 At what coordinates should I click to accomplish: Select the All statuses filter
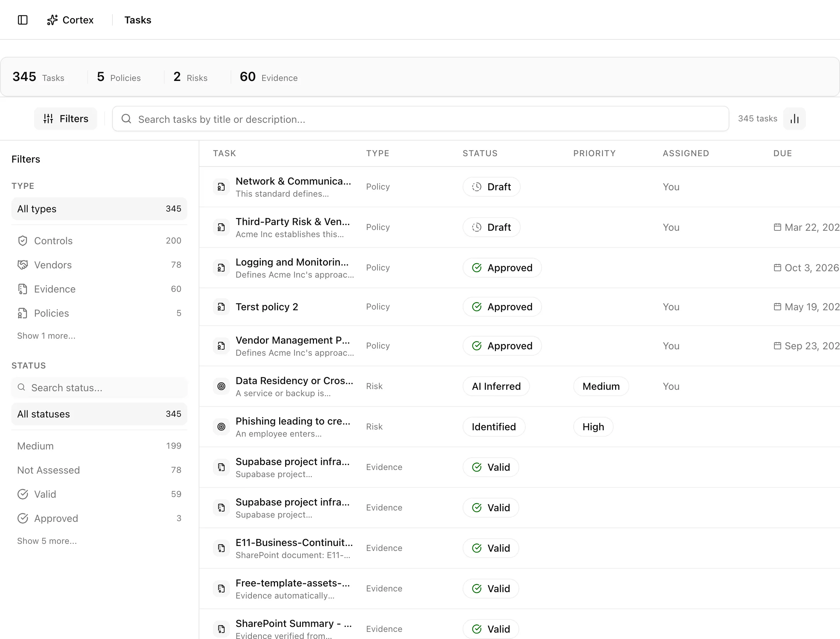99,414
